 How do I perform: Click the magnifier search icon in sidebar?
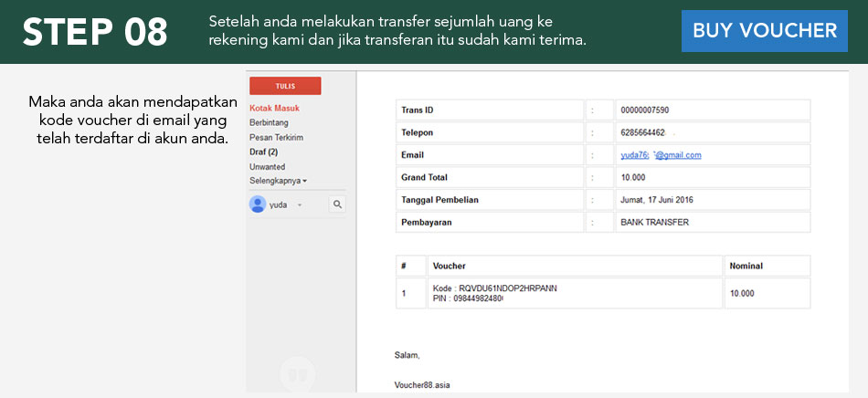pyautogui.click(x=336, y=204)
